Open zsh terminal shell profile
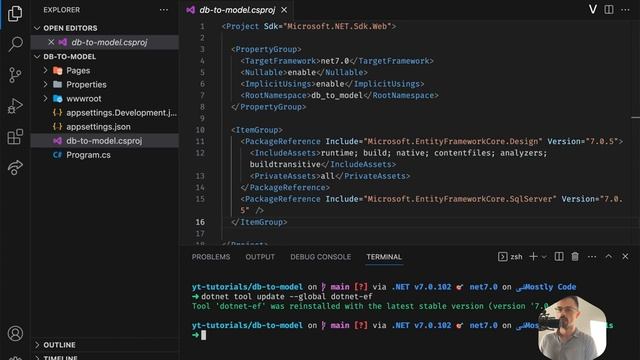This screenshot has width=640, height=360. (510, 256)
